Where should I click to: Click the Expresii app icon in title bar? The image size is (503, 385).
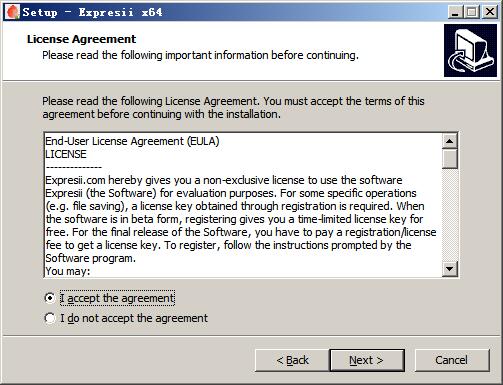[12, 12]
